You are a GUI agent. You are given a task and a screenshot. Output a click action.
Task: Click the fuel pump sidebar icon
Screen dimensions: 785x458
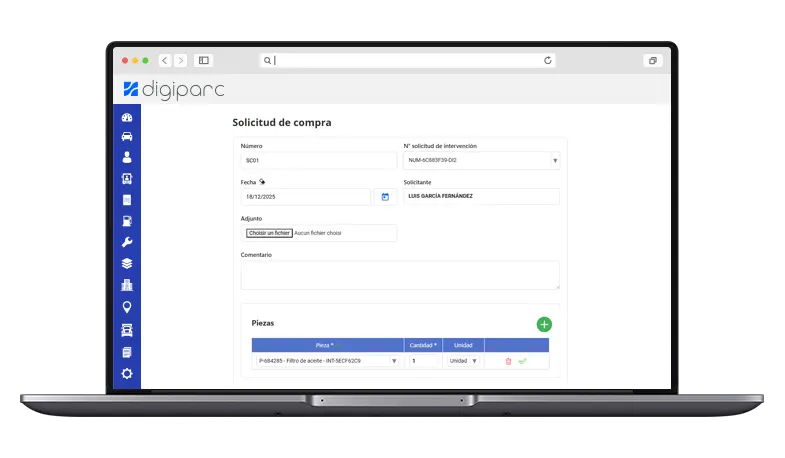coord(127,221)
